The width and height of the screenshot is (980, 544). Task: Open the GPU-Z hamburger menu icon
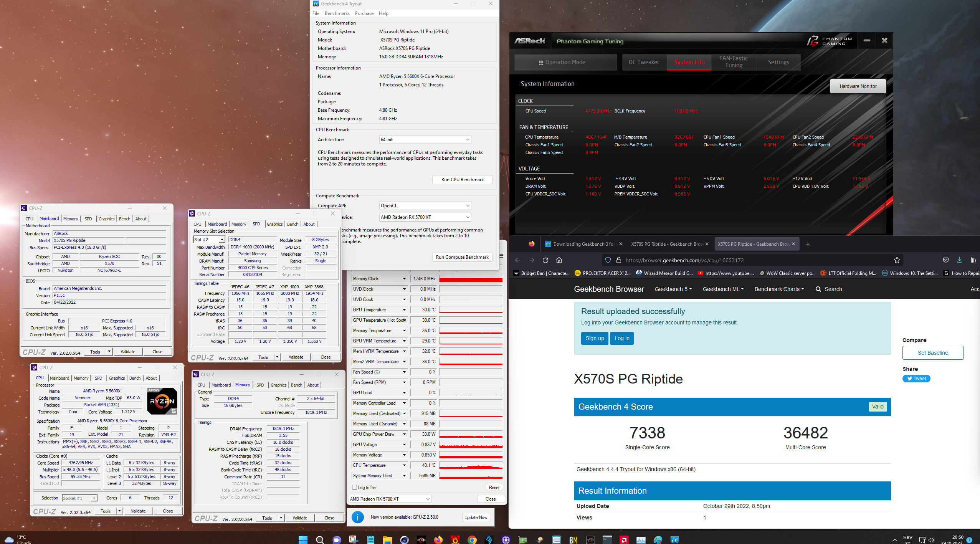[x=501, y=256]
